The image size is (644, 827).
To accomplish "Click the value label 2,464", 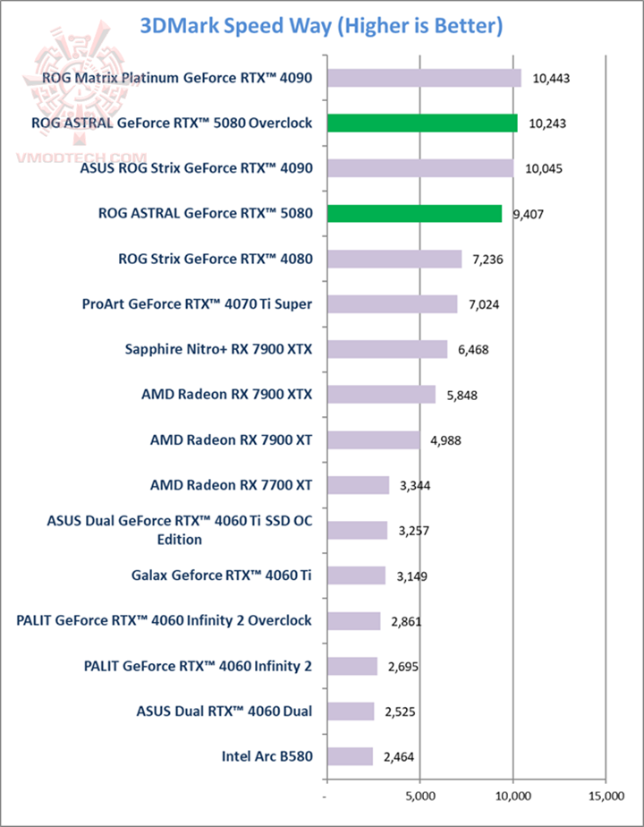I will (399, 757).
